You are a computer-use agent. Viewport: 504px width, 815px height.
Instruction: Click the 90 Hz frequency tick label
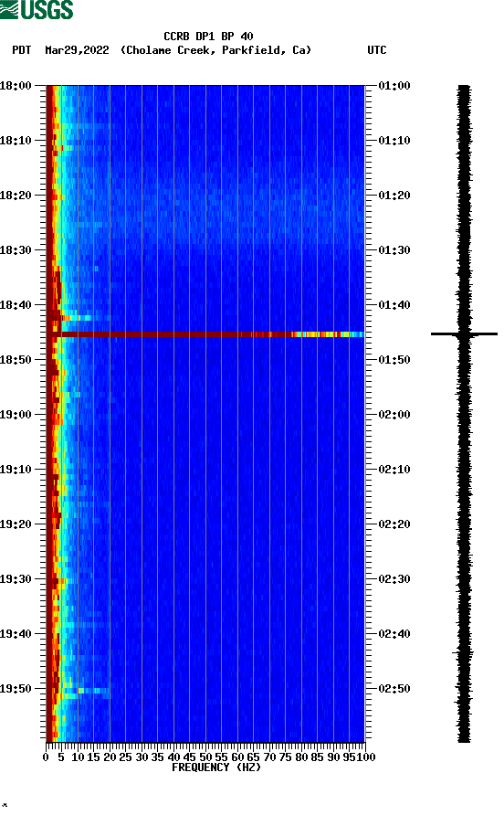[x=333, y=757]
